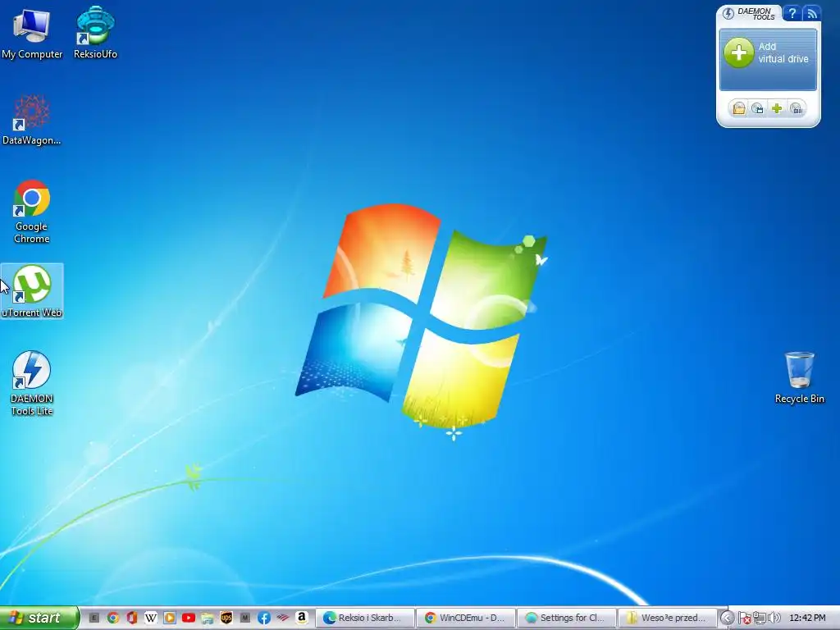Screen dimensions: 840x630
Task: Open the Facebook quick launch shortcut
Action: pos(263,618)
